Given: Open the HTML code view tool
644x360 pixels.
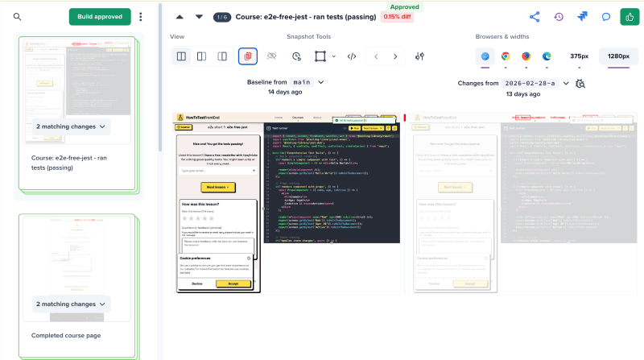Looking at the screenshot, I should (x=352, y=56).
